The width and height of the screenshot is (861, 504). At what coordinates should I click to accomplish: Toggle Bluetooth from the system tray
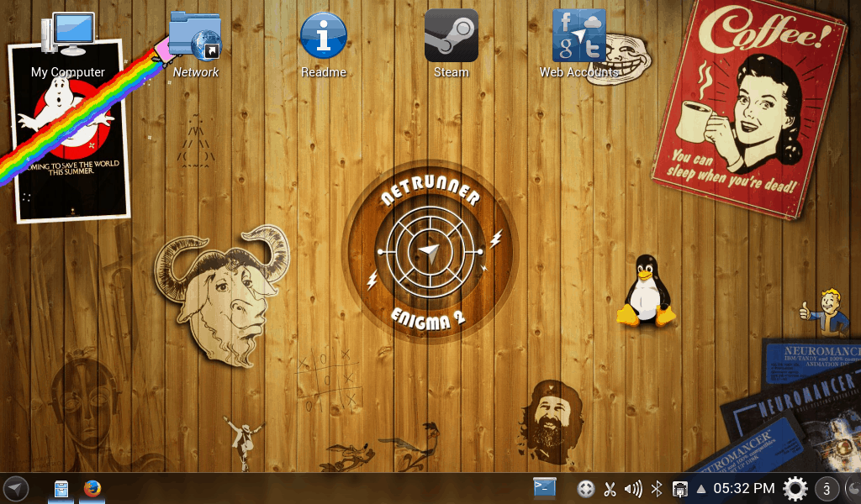pos(658,488)
